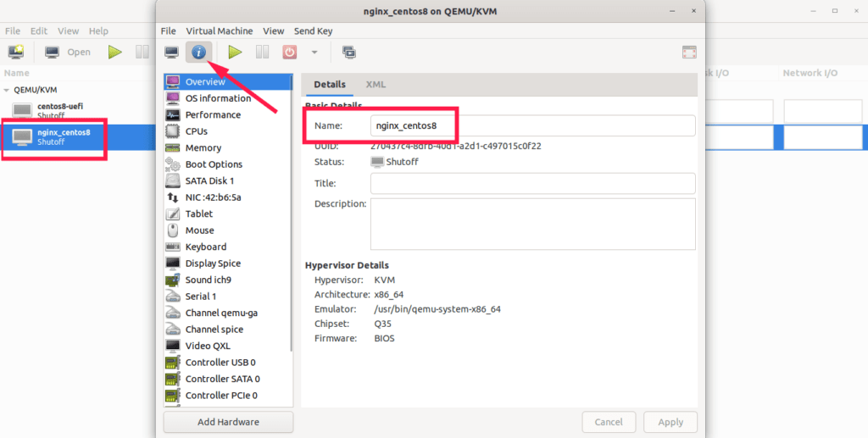868x438 pixels.
Task: Switch to fullscreen view icon
Action: click(x=689, y=53)
